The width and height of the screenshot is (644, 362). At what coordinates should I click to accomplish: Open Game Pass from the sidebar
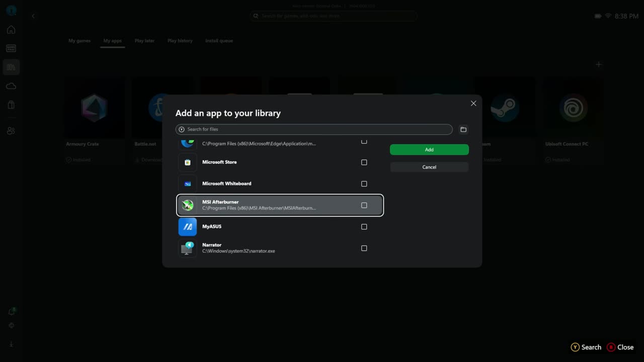(11, 48)
